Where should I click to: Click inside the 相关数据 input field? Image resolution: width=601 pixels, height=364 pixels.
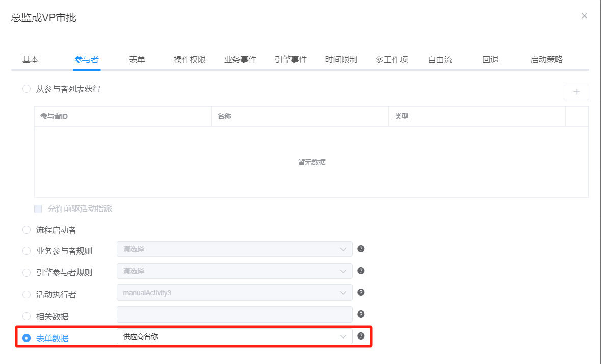234,315
